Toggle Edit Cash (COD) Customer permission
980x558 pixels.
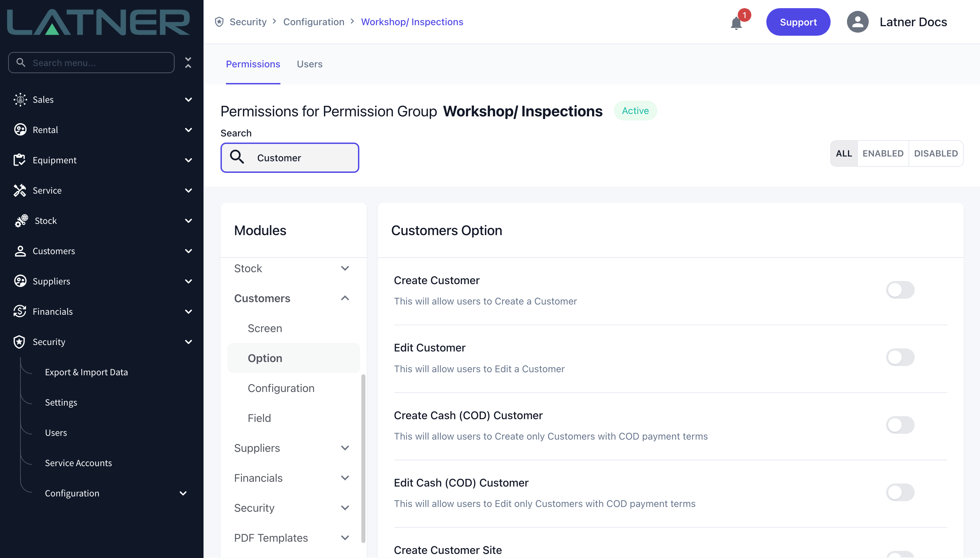[900, 492]
